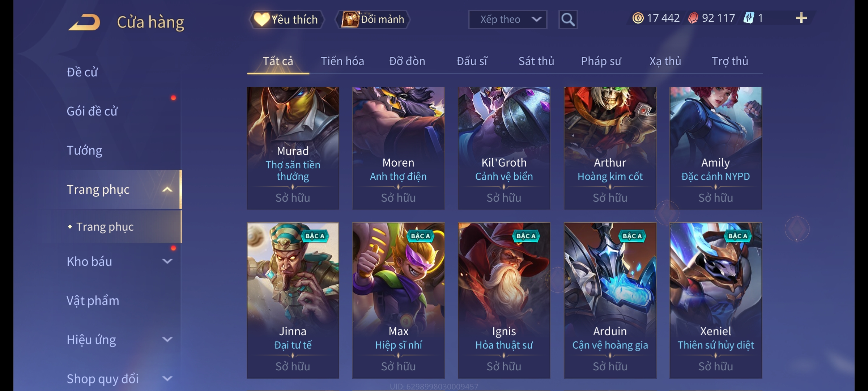Tap the back arrow icon
868x391 pixels.
click(x=85, y=22)
